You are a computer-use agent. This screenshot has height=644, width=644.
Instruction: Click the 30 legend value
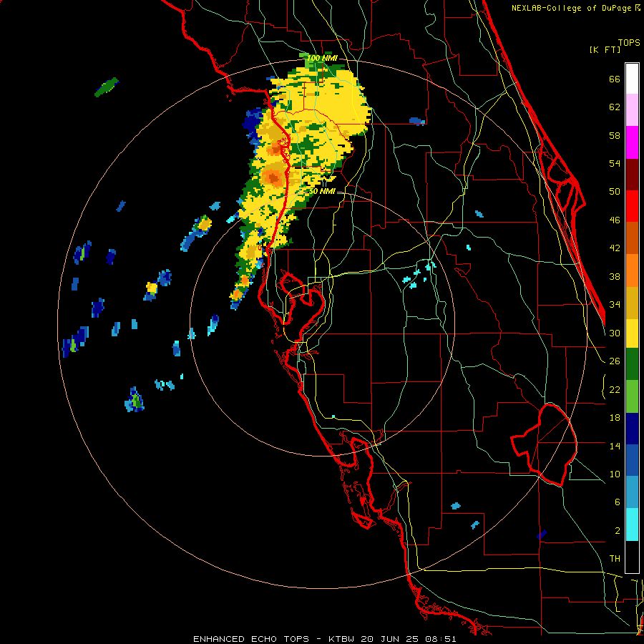(x=615, y=333)
